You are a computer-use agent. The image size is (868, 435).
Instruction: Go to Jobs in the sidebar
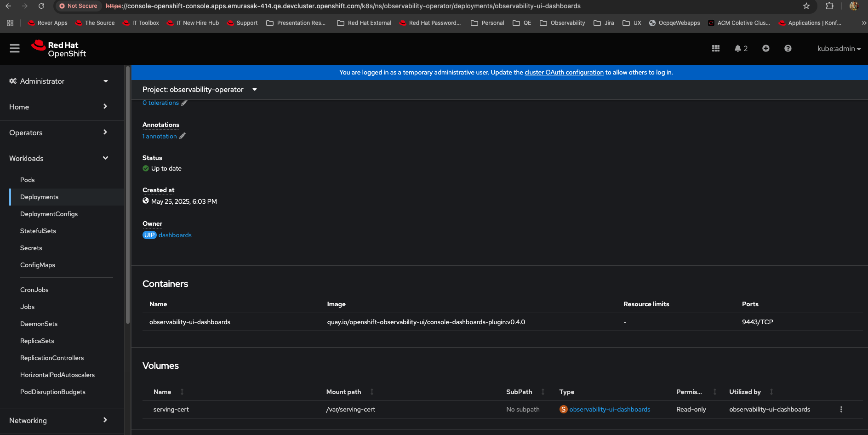point(28,307)
